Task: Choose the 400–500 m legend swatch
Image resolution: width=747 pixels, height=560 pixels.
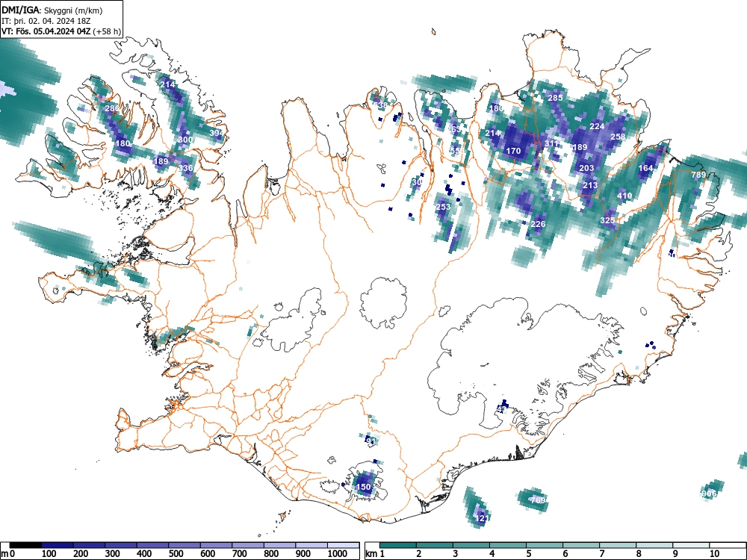Action: coord(153,545)
